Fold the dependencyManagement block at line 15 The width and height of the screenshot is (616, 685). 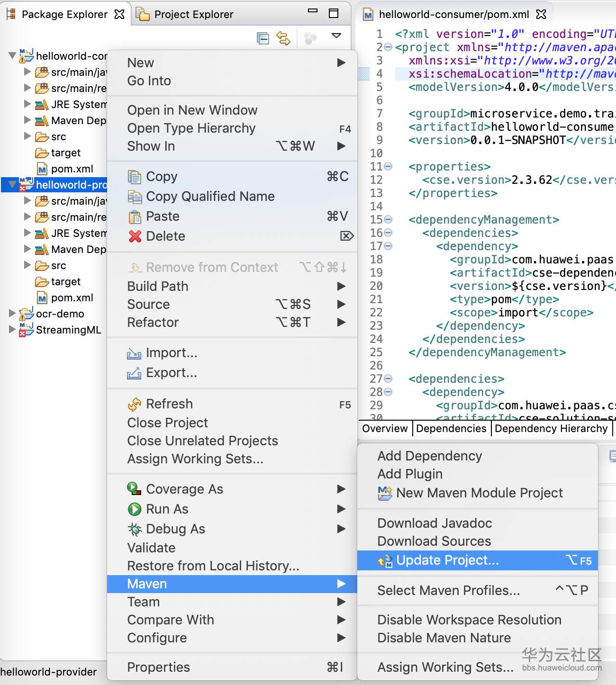pos(388,219)
